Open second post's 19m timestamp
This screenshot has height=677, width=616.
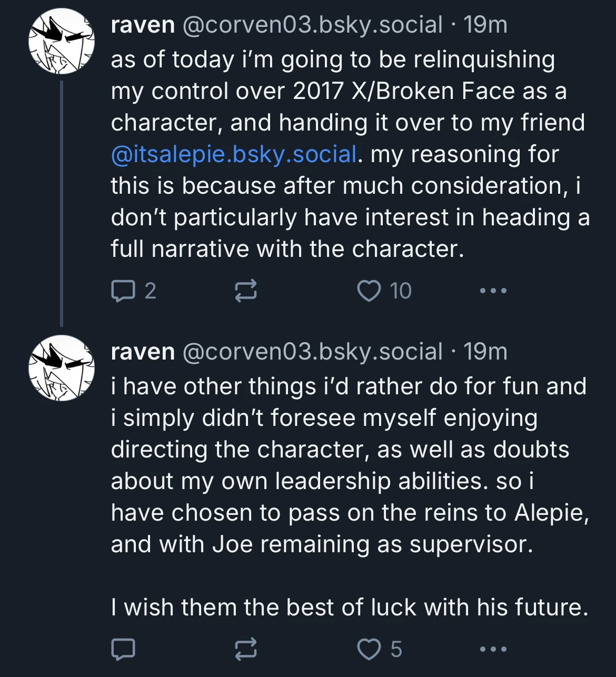(x=485, y=352)
